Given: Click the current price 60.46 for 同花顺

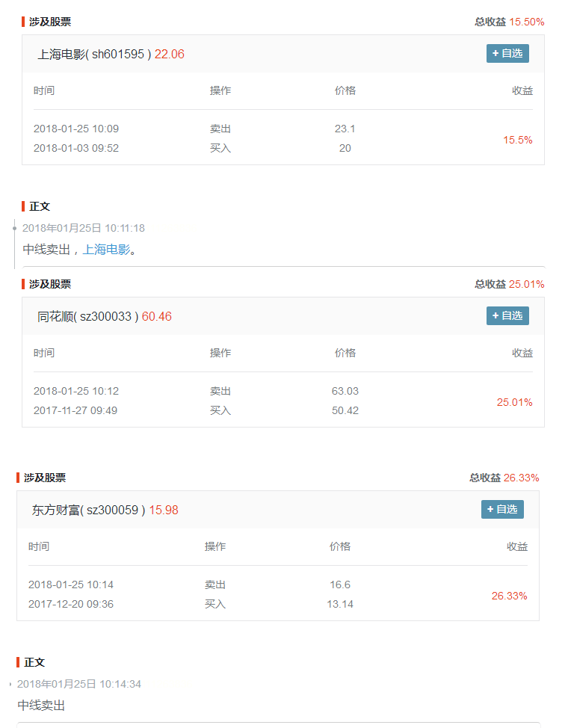Looking at the screenshot, I should [x=157, y=316].
